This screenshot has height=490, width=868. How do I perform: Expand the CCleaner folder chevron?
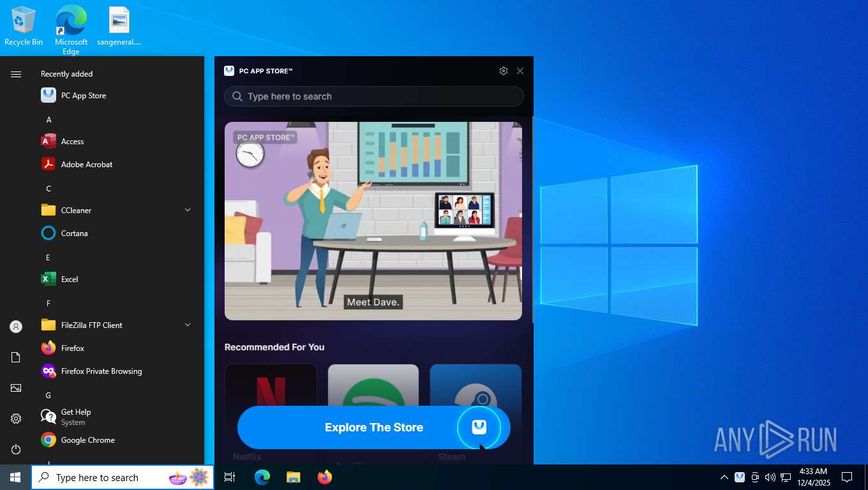point(188,210)
